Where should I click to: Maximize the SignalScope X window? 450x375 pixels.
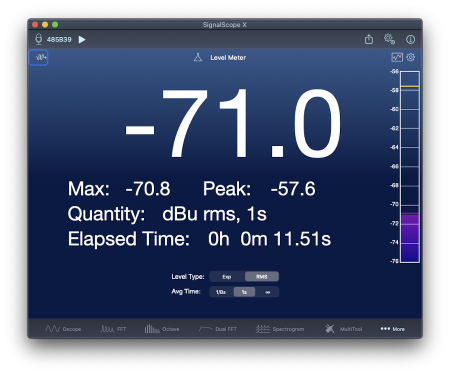pyautogui.click(x=55, y=24)
